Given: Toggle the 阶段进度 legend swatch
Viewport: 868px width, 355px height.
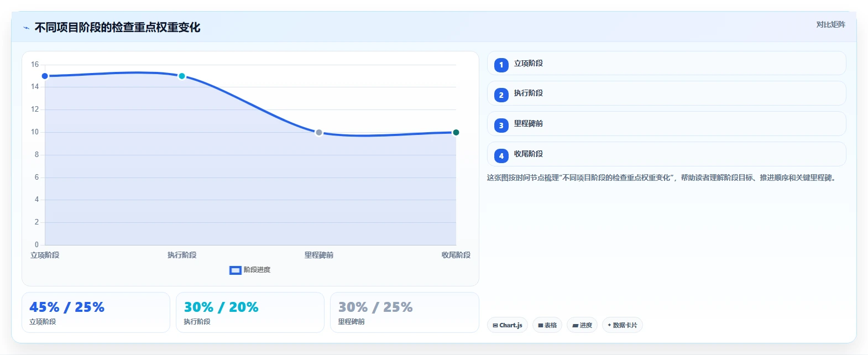Looking at the screenshot, I should point(236,270).
